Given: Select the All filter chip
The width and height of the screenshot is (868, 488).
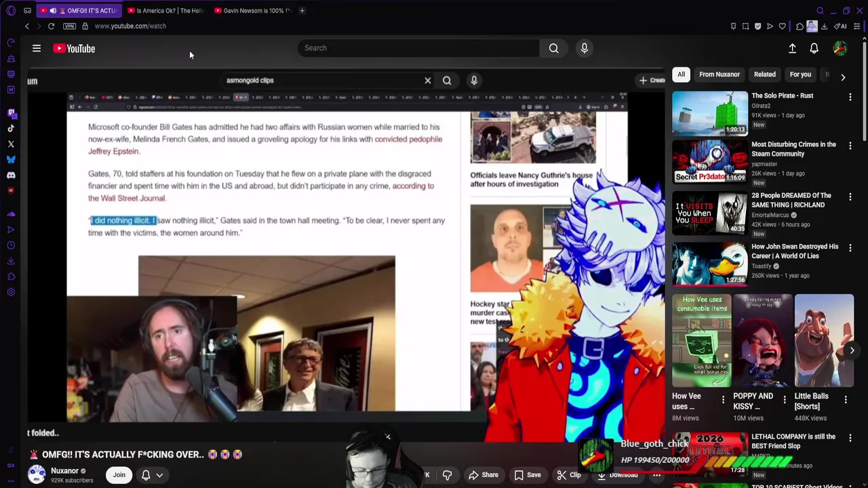Looking at the screenshot, I should point(681,75).
